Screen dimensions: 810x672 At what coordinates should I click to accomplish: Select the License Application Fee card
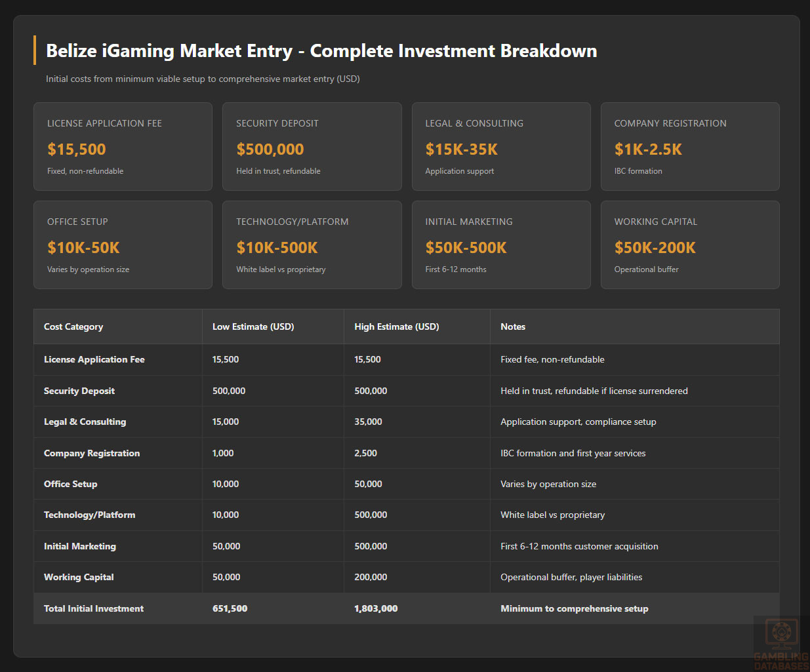pos(123,146)
